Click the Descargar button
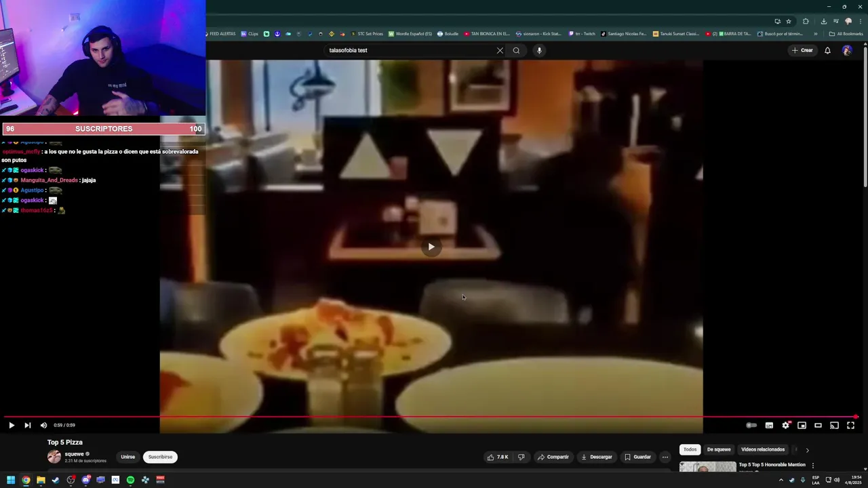The width and height of the screenshot is (868, 488). click(597, 457)
